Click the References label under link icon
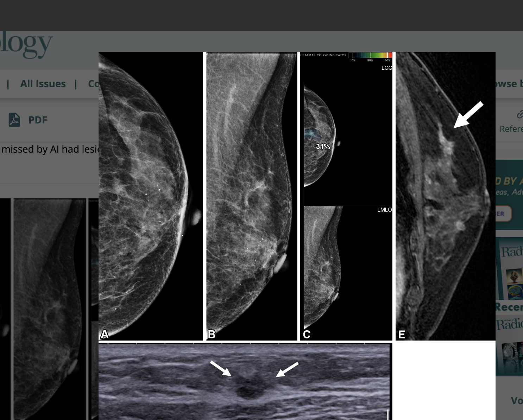 pyautogui.click(x=511, y=129)
